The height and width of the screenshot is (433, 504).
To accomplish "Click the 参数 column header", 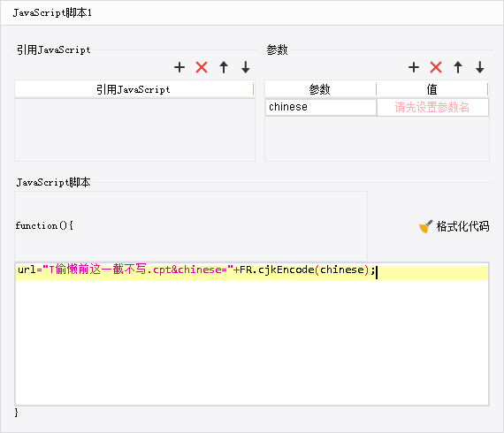I will [x=320, y=89].
